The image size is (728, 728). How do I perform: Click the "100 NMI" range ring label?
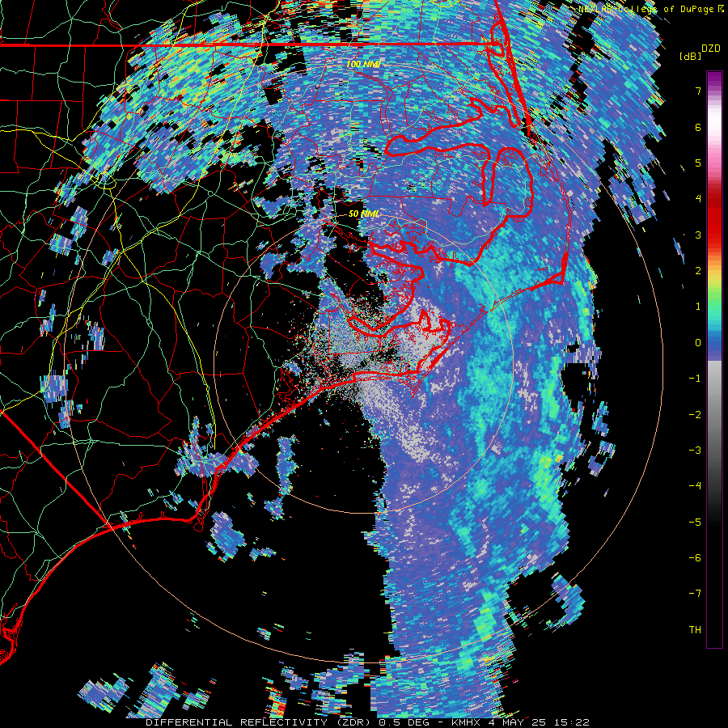click(x=363, y=64)
